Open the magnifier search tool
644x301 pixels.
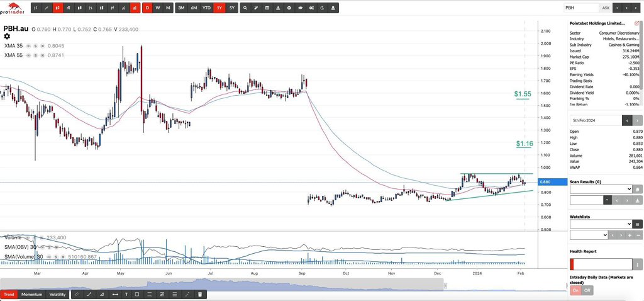245,8
